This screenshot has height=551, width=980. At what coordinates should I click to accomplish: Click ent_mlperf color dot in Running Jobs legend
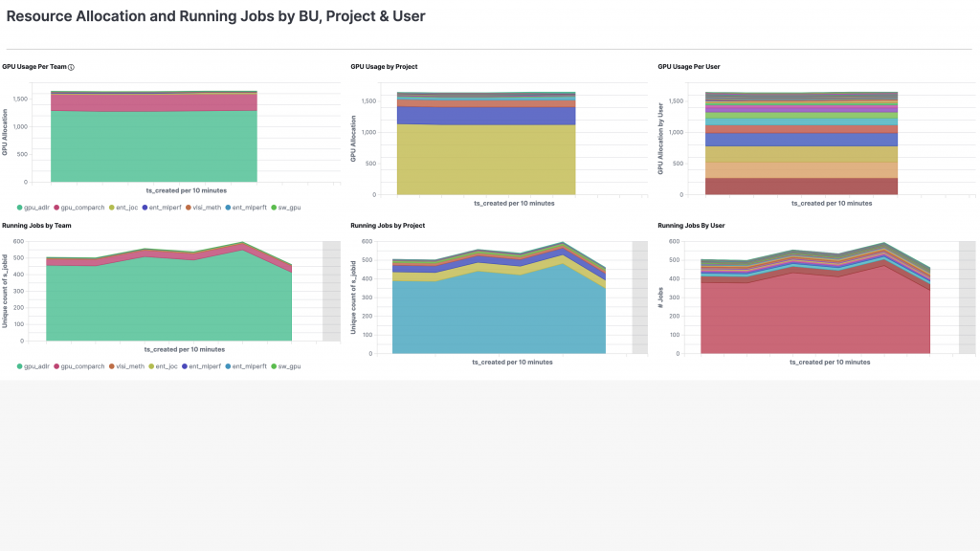185,366
